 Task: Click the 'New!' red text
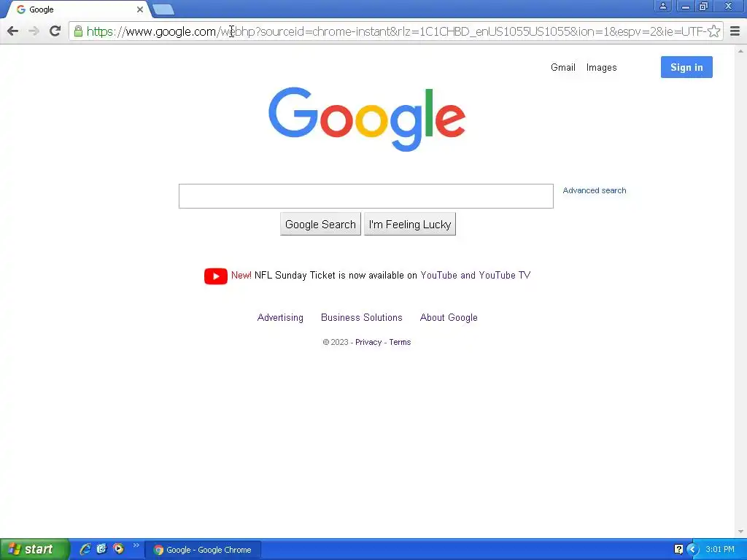click(241, 275)
